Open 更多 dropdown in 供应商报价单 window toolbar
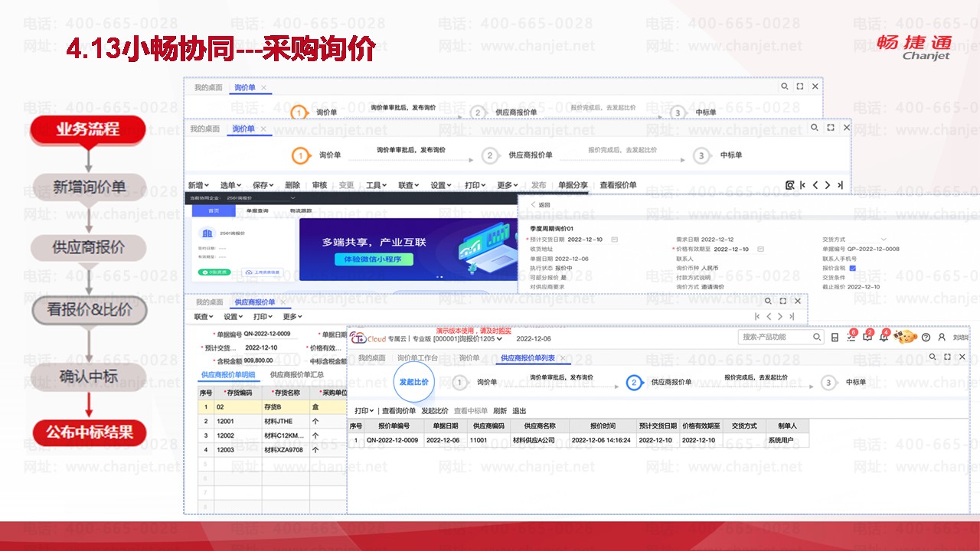The height and width of the screenshot is (551, 980). 292,317
